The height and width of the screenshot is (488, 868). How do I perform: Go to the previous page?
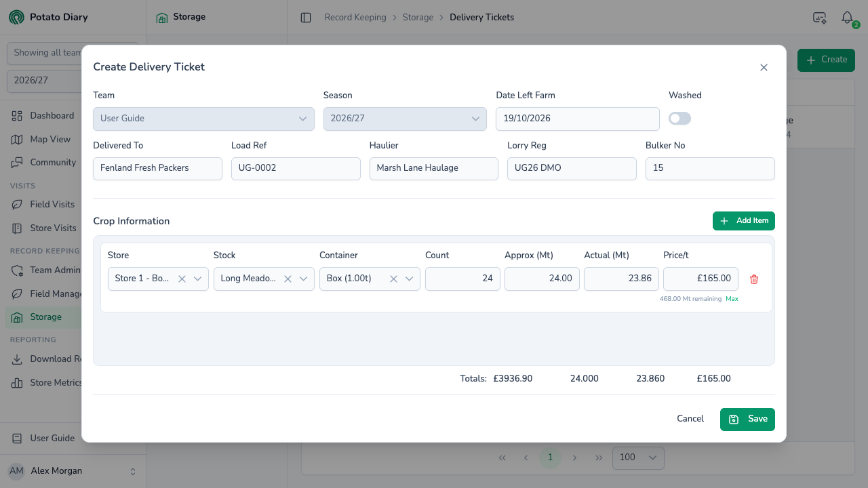tap(526, 457)
